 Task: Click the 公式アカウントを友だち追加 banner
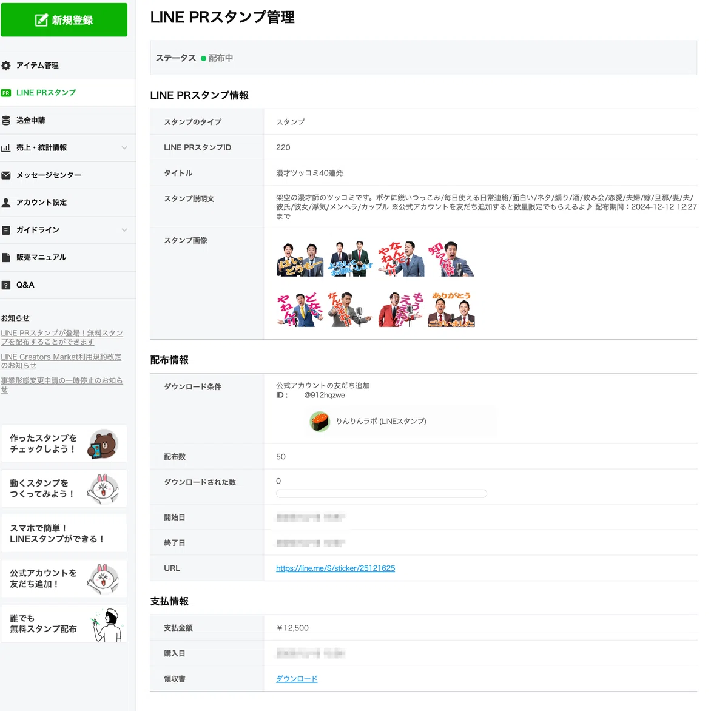click(x=64, y=578)
